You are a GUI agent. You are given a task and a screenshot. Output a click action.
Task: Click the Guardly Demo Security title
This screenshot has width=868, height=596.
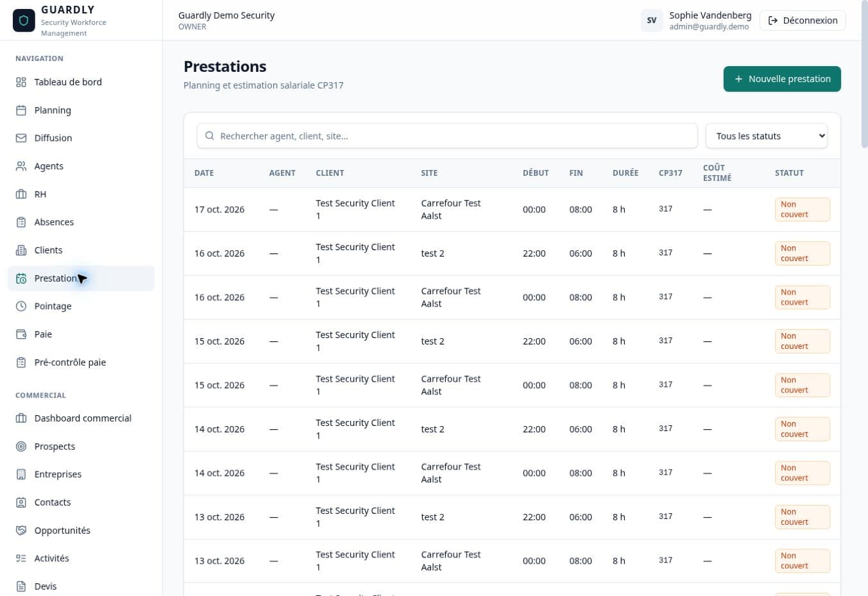coord(226,15)
